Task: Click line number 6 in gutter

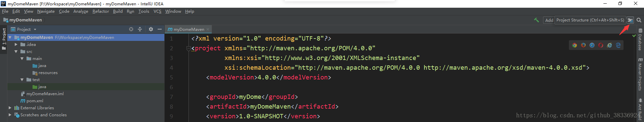Action: (x=171, y=87)
